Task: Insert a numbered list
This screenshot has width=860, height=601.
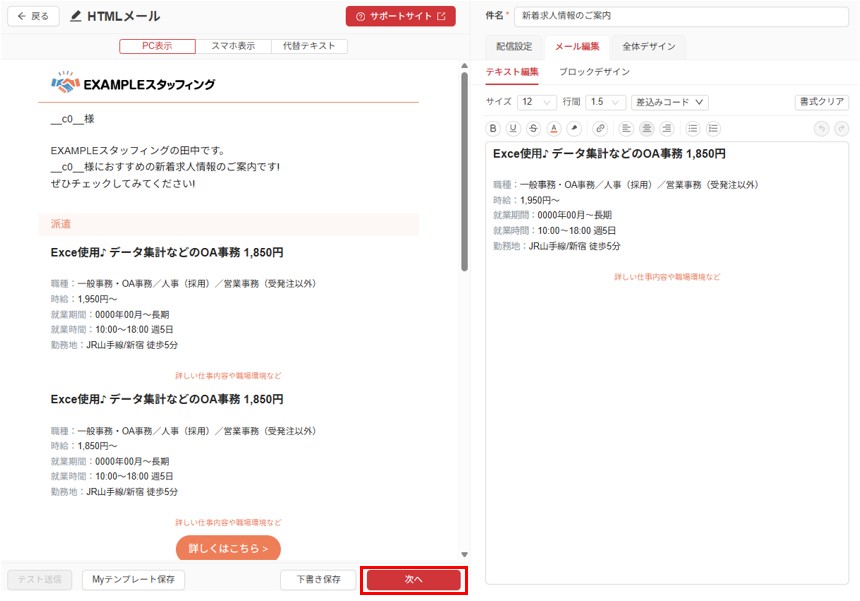Action: [x=713, y=128]
